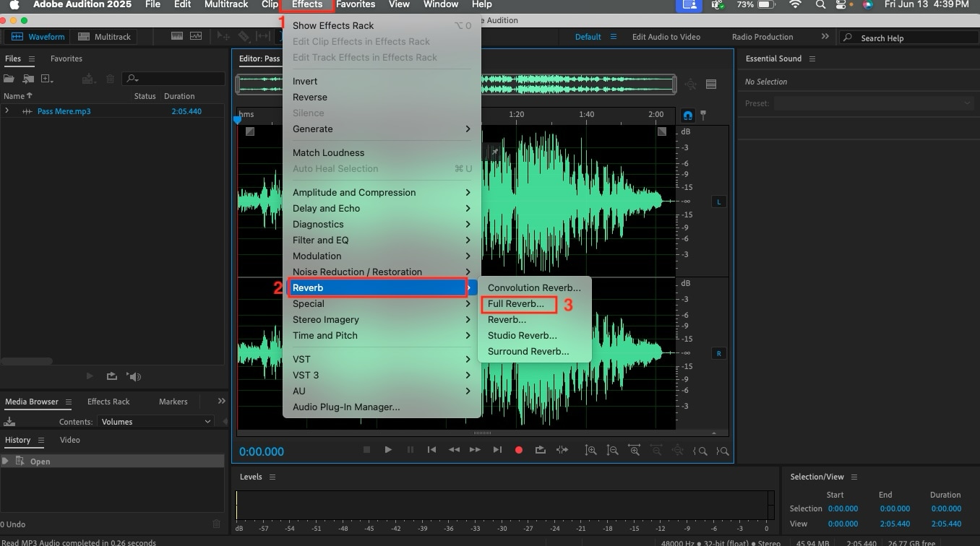Screen dimensions: 980x546
Task: Click the fade-out handle at waveform end
Action: coord(662,131)
